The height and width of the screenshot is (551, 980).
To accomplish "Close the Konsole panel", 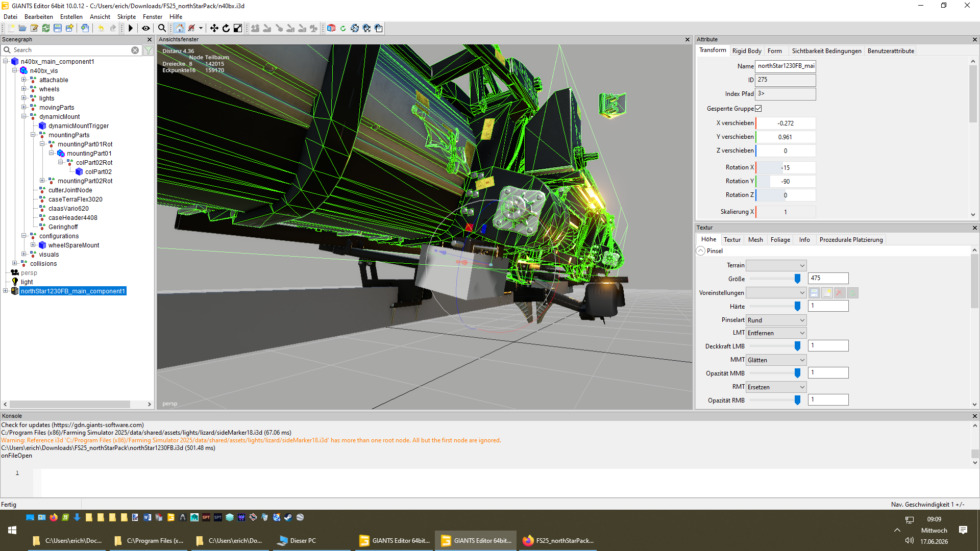I will (x=974, y=416).
